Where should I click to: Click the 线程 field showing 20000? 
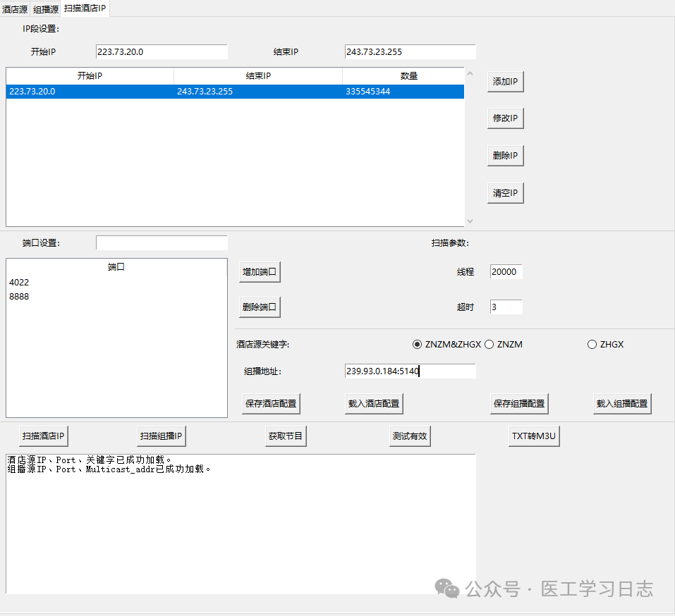pos(506,272)
